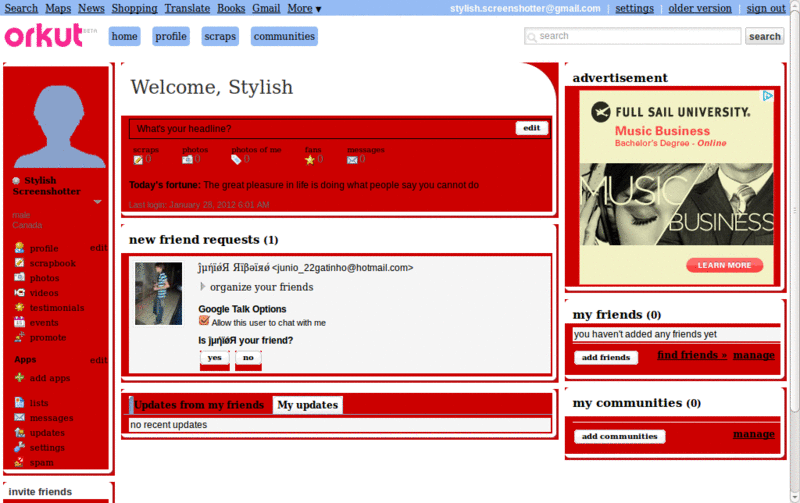Click the updates icon in the sidebar
Image resolution: width=800 pixels, height=503 pixels.
[x=19, y=432]
